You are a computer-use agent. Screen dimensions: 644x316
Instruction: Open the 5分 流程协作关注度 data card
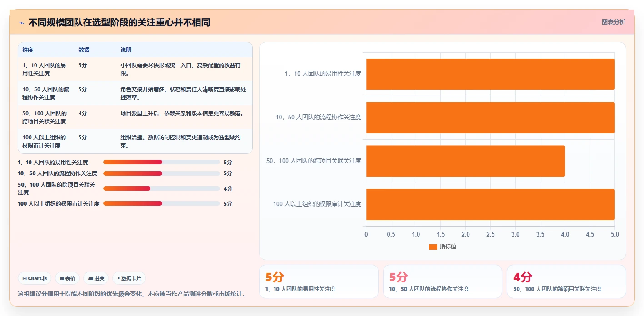(x=443, y=281)
